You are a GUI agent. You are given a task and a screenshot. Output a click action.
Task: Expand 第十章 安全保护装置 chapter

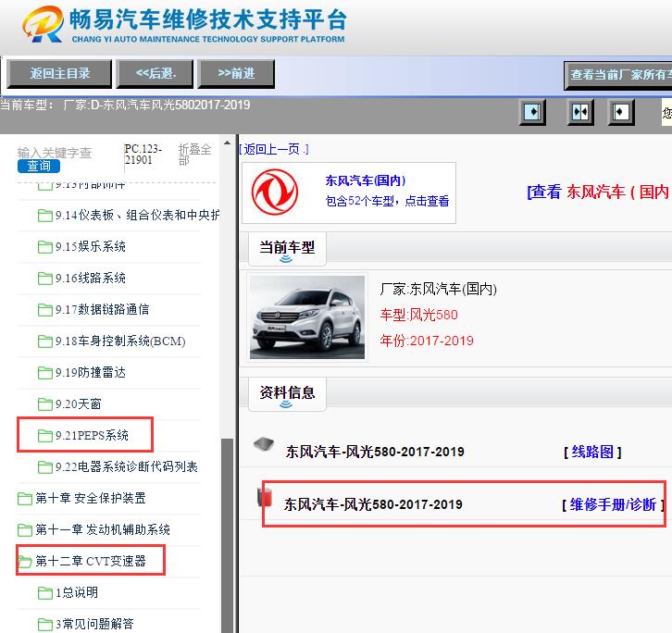pos(91,499)
